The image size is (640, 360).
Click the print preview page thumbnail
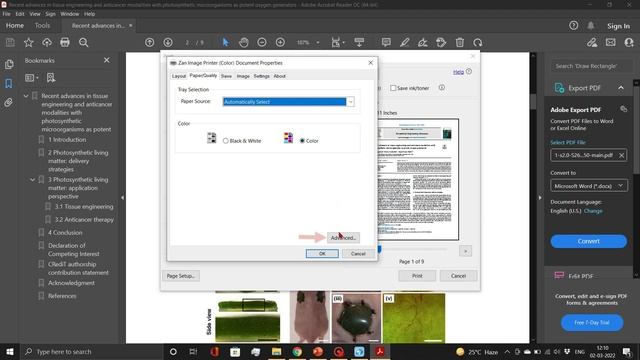coord(419,179)
